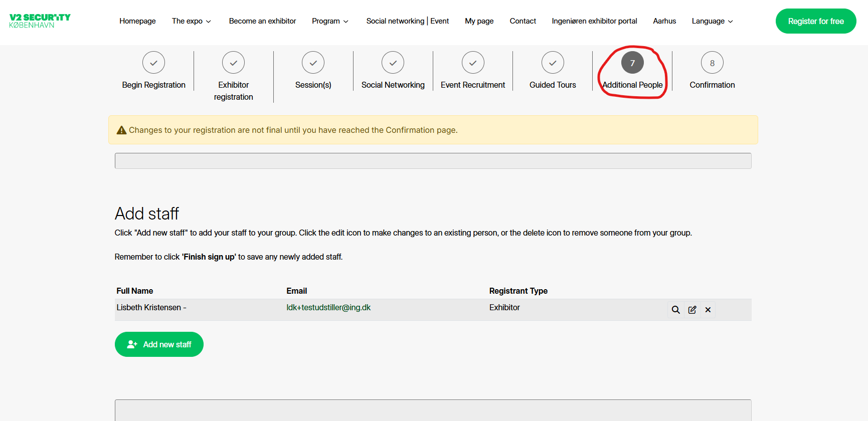
Task: Go to the Guided Tours step
Action: pyautogui.click(x=552, y=63)
